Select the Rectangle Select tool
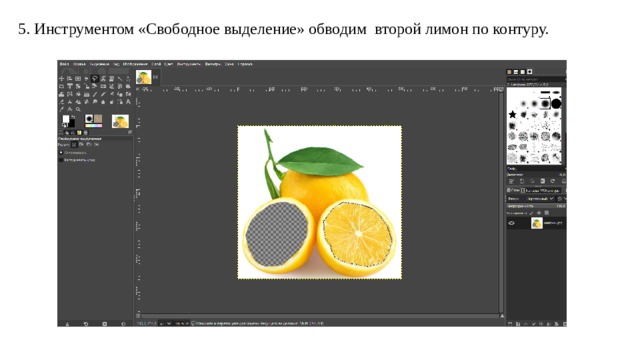640x360 pixels. tap(78, 78)
